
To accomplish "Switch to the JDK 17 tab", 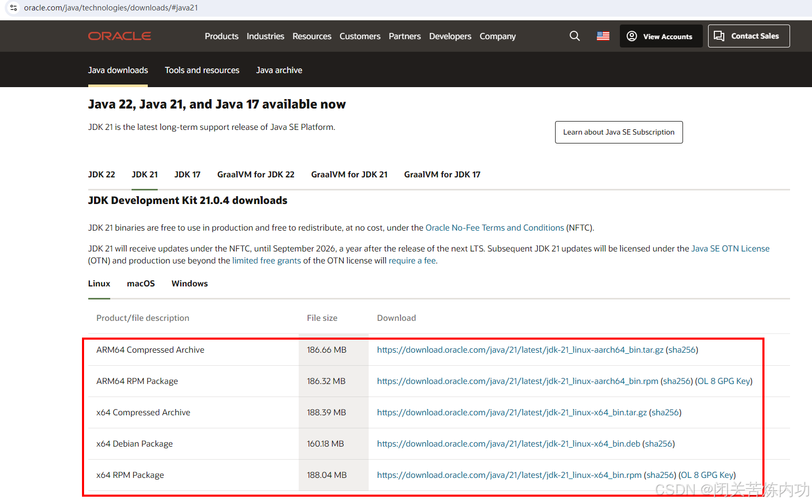I will click(187, 174).
